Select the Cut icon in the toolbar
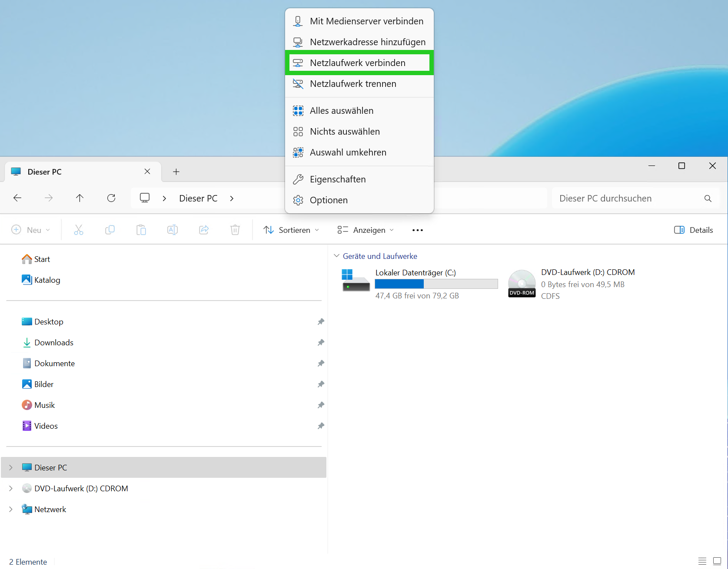Screen dimensions: 728x569 [79, 230]
